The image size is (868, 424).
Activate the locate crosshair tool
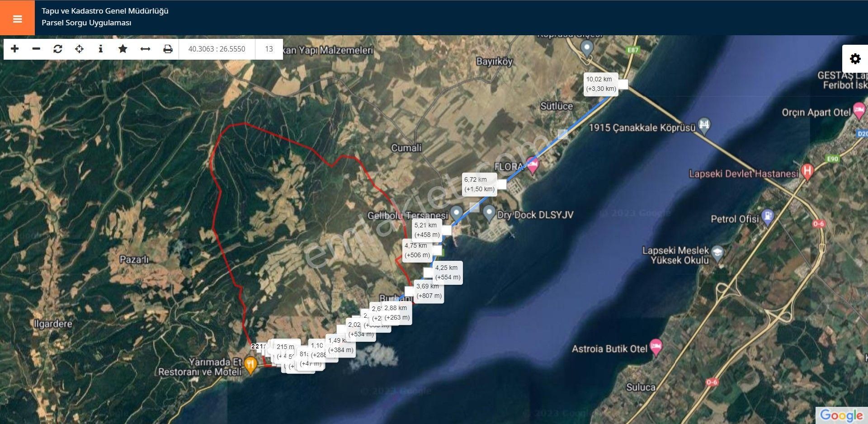coord(79,49)
